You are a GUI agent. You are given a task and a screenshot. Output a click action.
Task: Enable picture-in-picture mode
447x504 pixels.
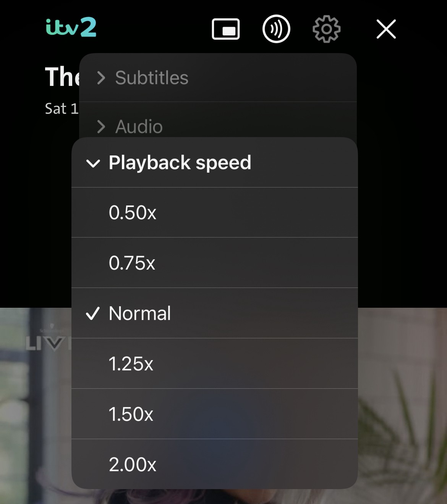[x=226, y=29]
